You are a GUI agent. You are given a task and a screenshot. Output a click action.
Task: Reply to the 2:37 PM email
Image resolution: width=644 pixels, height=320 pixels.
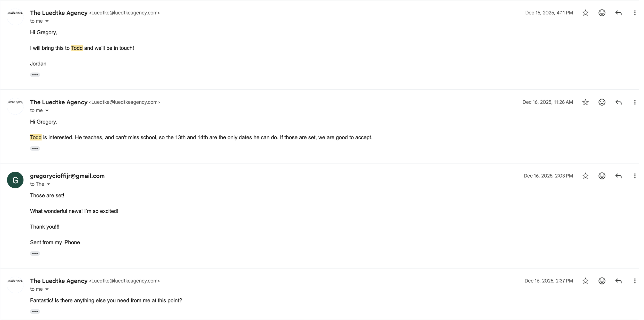618,281
